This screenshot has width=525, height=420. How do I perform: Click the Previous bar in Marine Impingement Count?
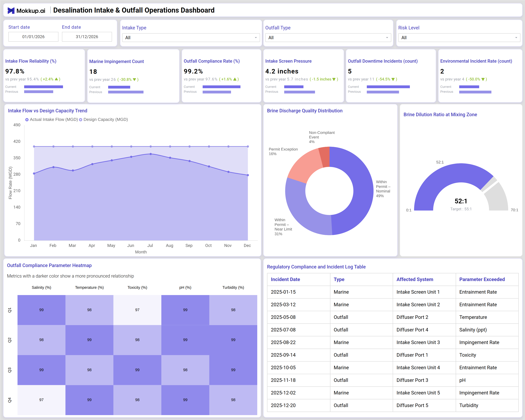pos(126,92)
